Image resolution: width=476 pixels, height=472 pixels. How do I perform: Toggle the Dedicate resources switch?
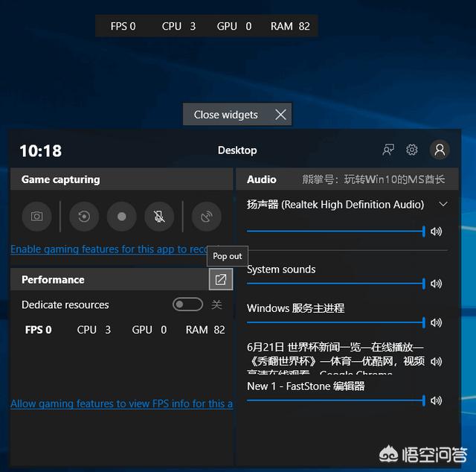click(x=187, y=304)
